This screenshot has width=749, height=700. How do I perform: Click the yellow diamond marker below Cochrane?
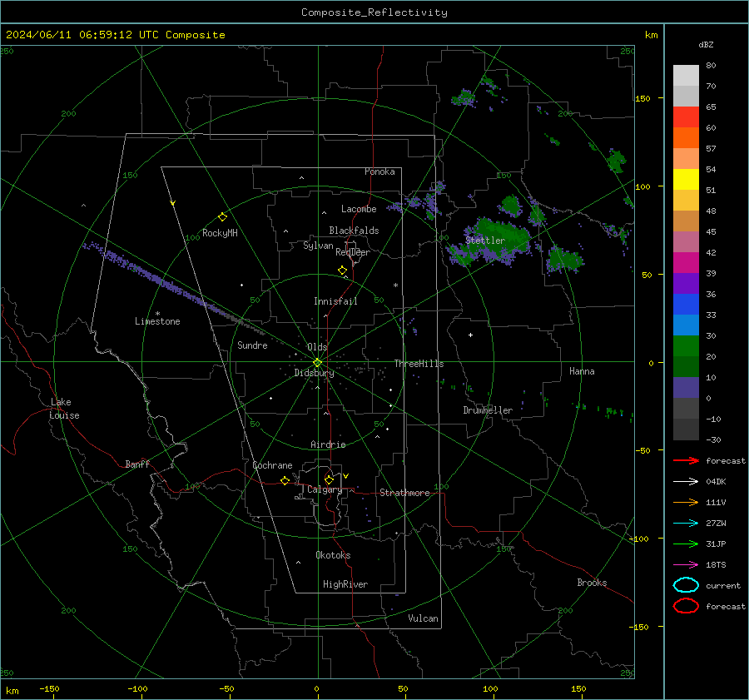pos(285,480)
